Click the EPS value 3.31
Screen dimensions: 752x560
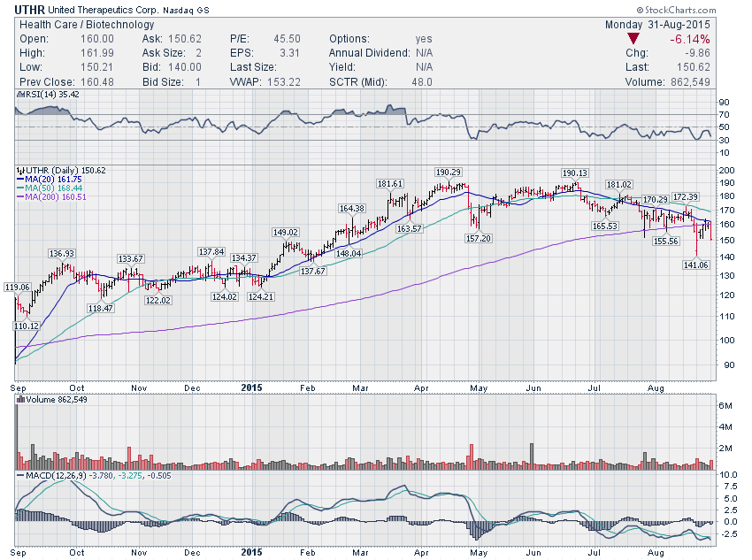click(x=290, y=53)
